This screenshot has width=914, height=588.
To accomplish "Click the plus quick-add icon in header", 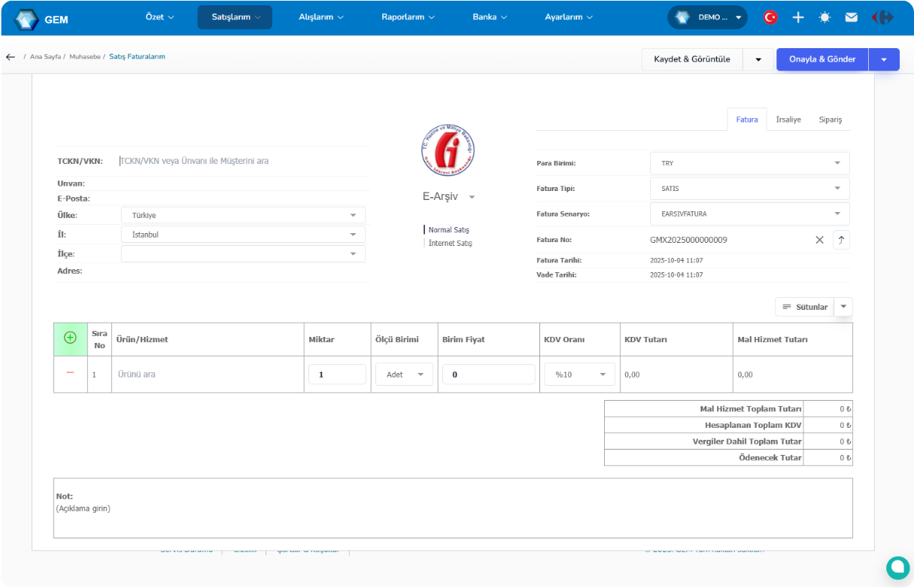I will [x=798, y=17].
